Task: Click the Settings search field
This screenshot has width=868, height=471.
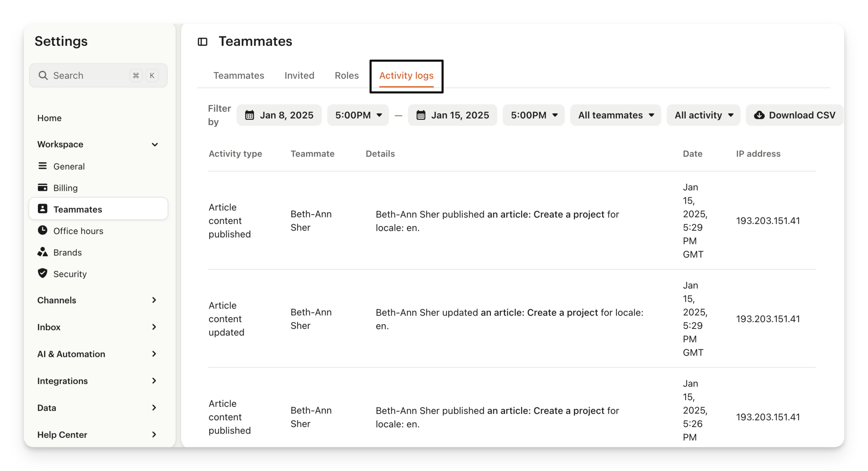Action: (98, 76)
